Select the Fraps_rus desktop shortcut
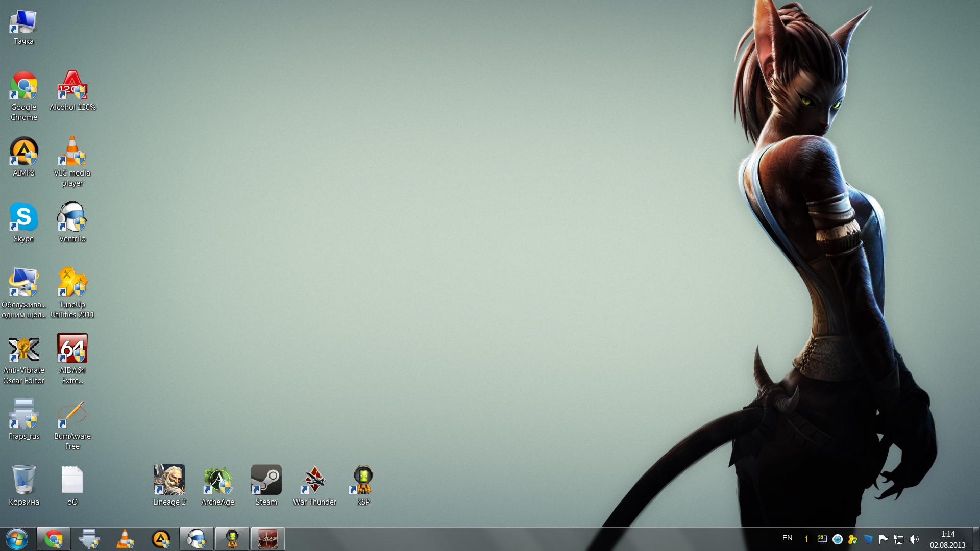Viewport: 980px width, 551px height. (23, 420)
